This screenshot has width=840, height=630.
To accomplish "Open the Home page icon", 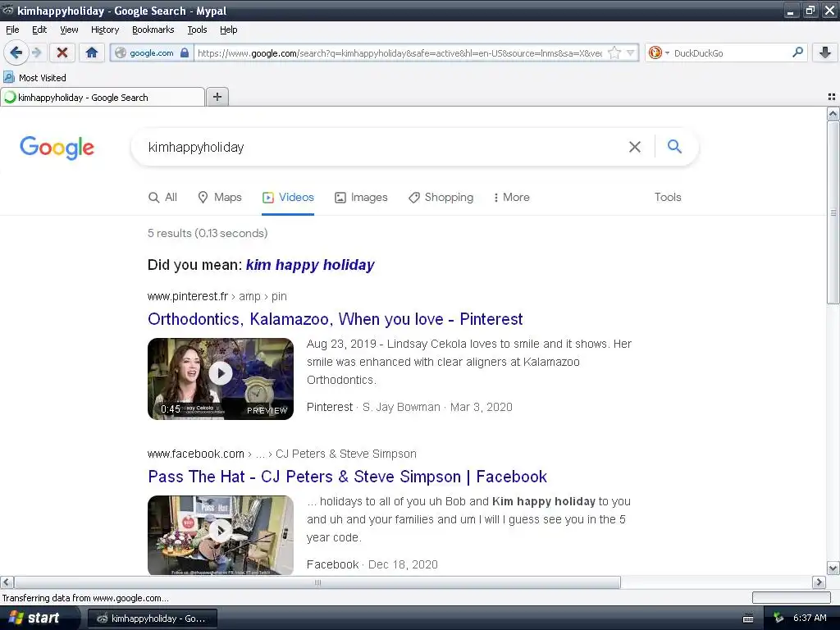I will (x=92, y=52).
